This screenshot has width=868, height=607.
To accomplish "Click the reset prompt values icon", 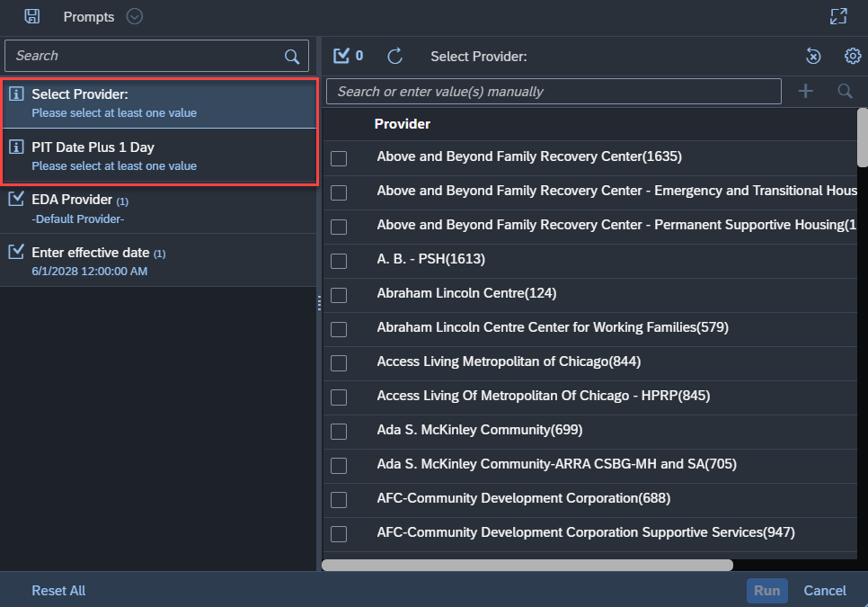I will (x=813, y=56).
